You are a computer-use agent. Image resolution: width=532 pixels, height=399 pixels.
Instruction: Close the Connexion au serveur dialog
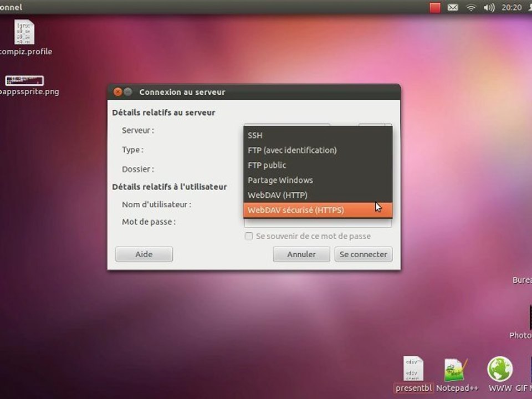tap(117, 92)
